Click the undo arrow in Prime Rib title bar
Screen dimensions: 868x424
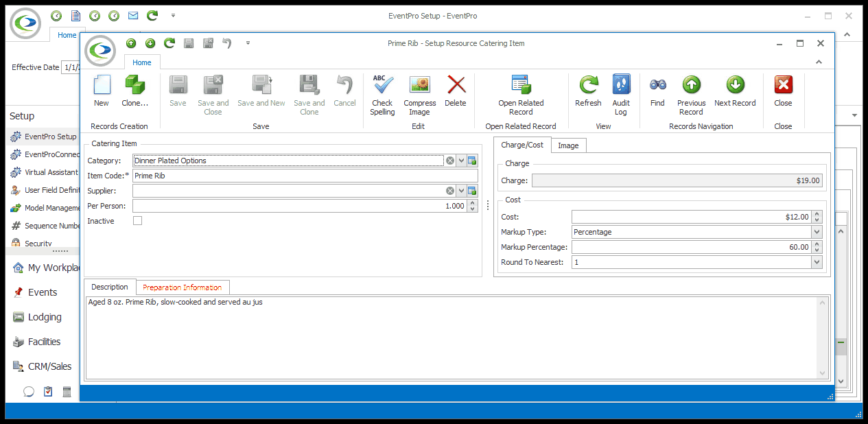[x=227, y=43]
